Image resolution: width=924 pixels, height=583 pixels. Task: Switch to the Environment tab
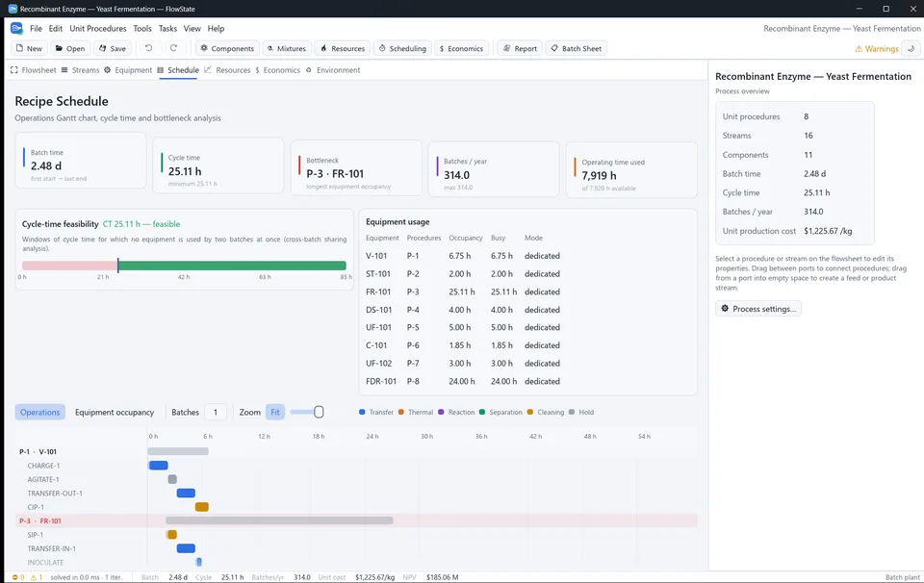pos(333,70)
